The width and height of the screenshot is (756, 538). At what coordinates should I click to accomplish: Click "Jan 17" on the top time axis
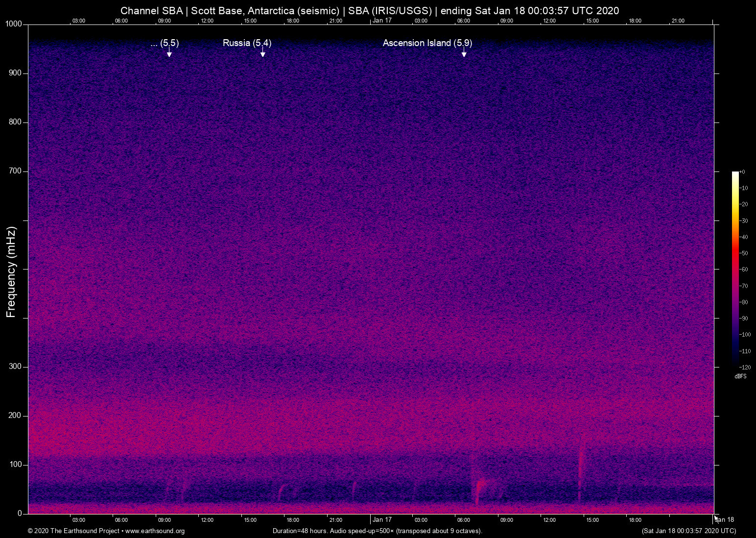pyautogui.click(x=382, y=21)
